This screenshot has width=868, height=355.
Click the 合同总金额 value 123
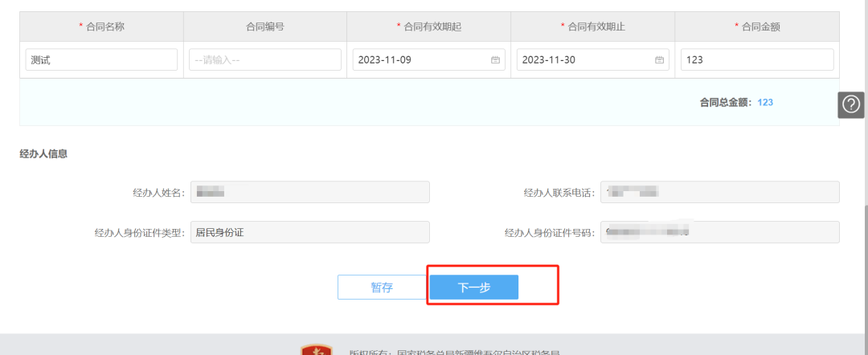click(x=765, y=102)
